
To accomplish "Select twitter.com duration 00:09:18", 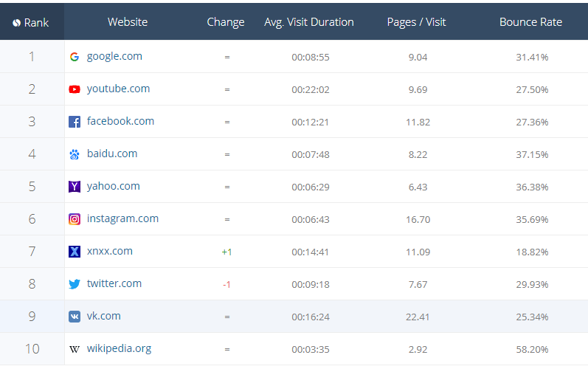I will point(311,285).
